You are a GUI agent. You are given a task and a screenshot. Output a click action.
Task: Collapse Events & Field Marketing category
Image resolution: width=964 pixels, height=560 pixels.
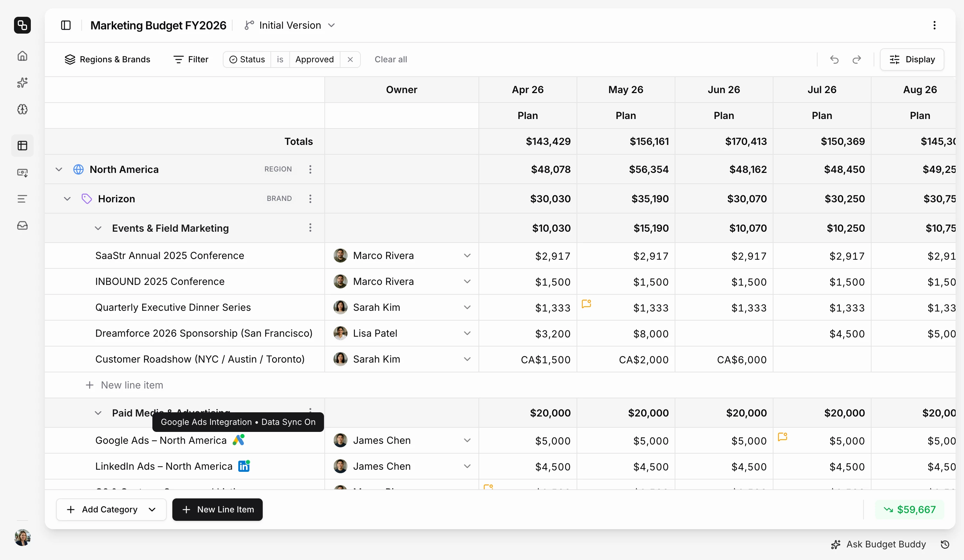[98, 228]
